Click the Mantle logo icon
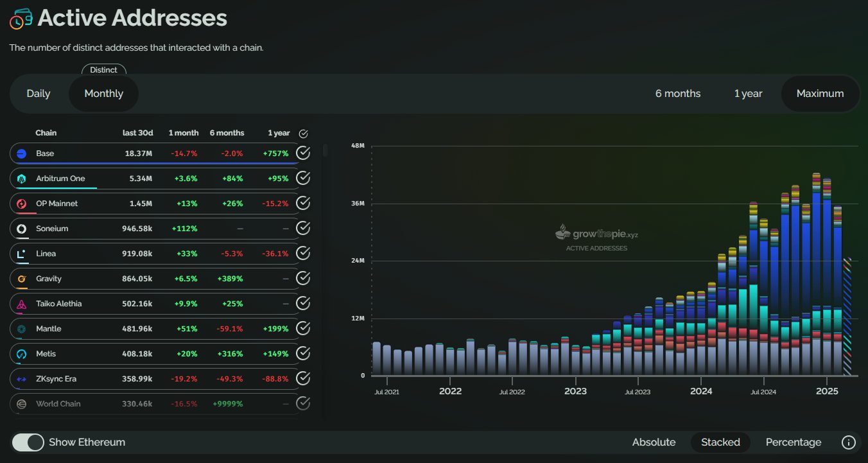This screenshot has width=868, height=463. click(x=21, y=329)
